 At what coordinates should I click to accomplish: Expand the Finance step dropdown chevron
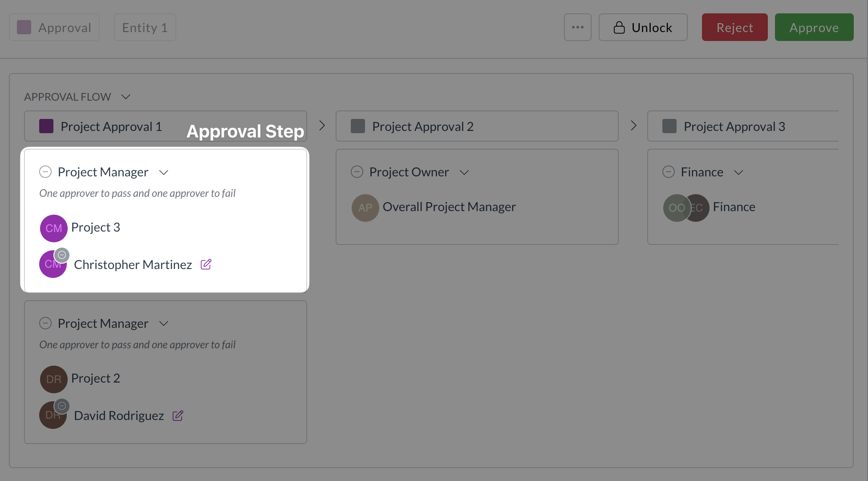(738, 172)
